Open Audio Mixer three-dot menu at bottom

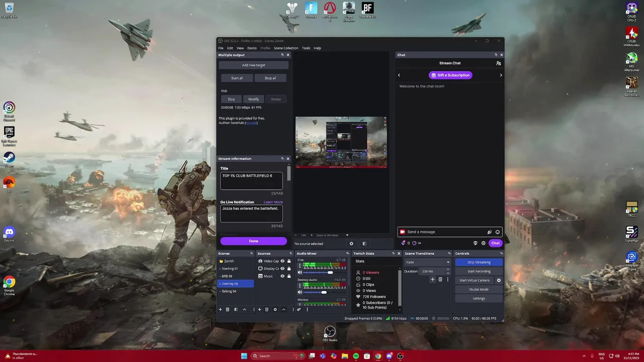[x=307, y=309]
